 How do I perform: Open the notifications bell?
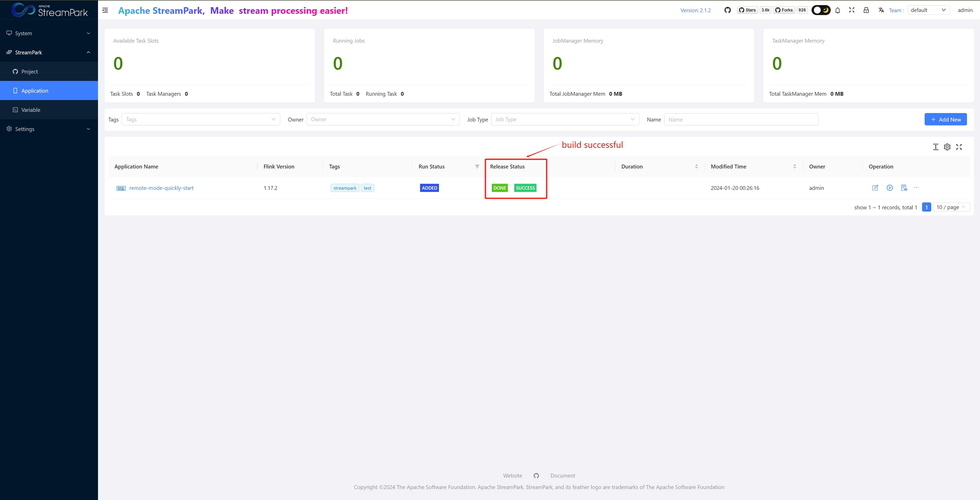837,10
